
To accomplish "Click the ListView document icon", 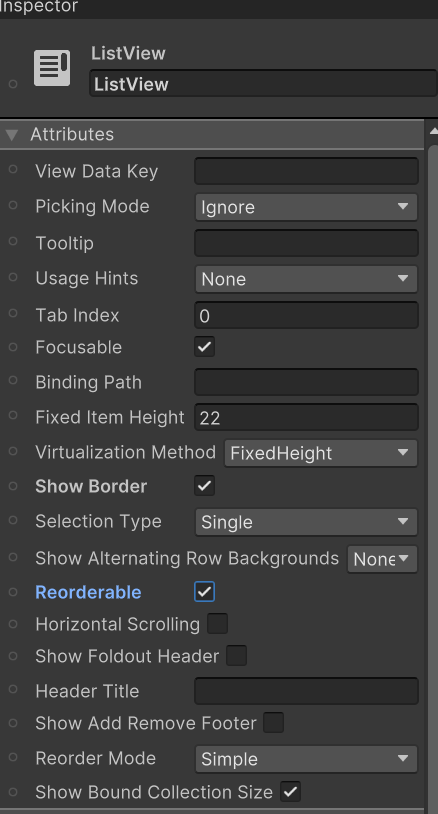I will (52, 67).
